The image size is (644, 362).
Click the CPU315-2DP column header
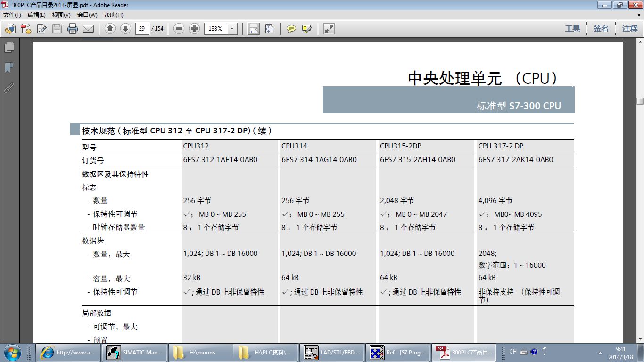(401, 146)
